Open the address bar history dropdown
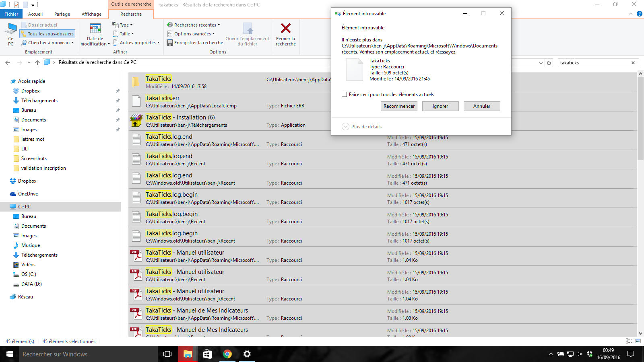 tap(541, 63)
